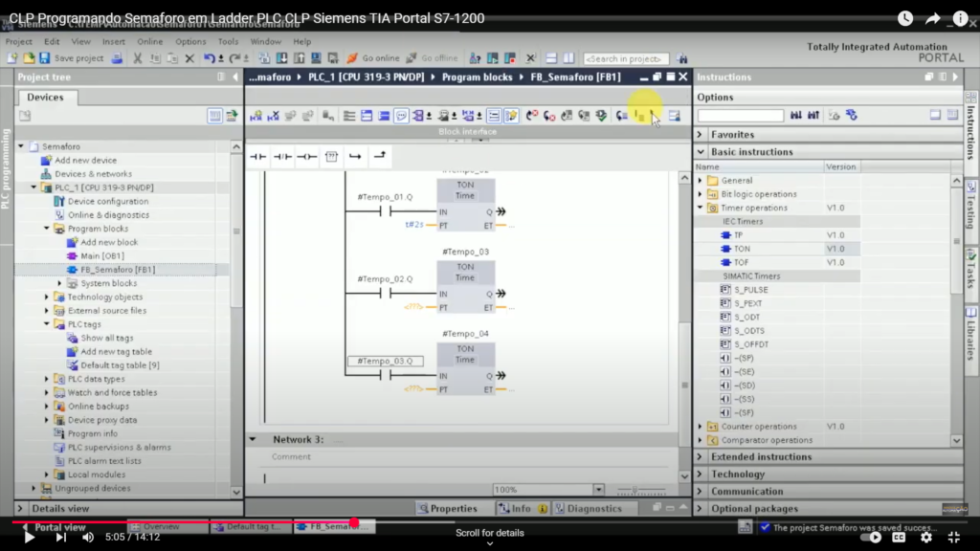Click the Instructions options search field
The width and height of the screenshot is (980, 551).
[x=741, y=116]
